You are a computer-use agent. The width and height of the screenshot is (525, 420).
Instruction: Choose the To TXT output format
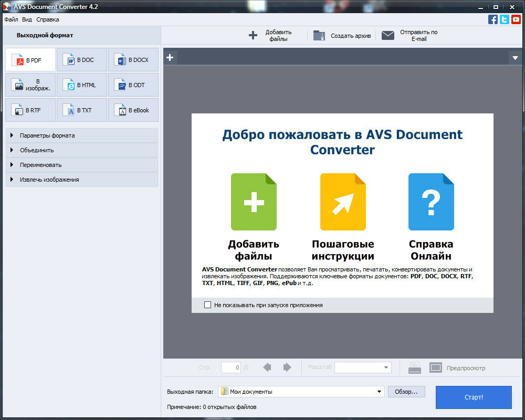coord(82,110)
